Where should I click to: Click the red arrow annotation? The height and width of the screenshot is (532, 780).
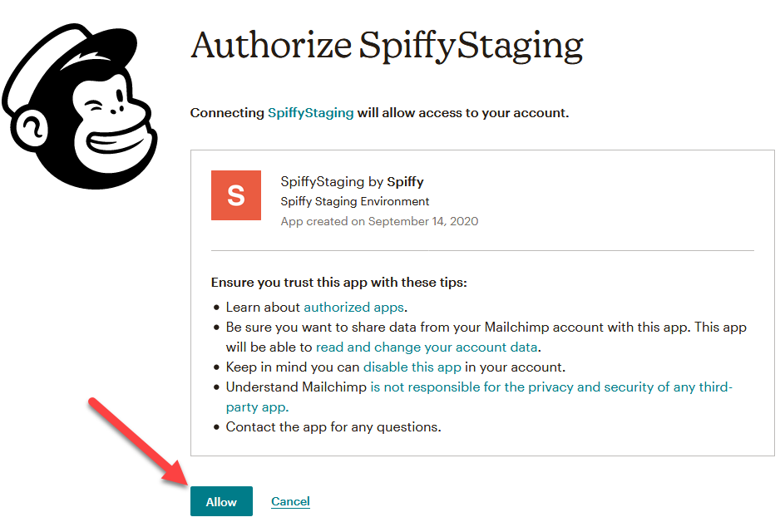click(138, 441)
